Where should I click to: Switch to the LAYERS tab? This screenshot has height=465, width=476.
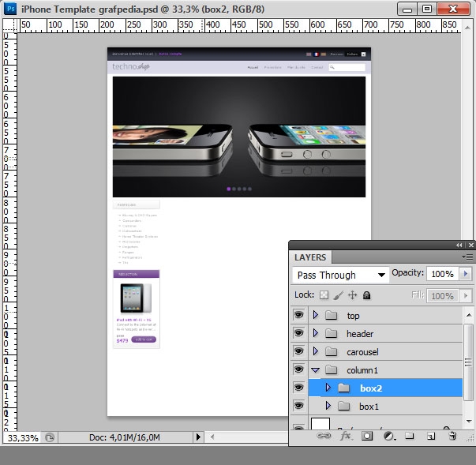click(310, 257)
